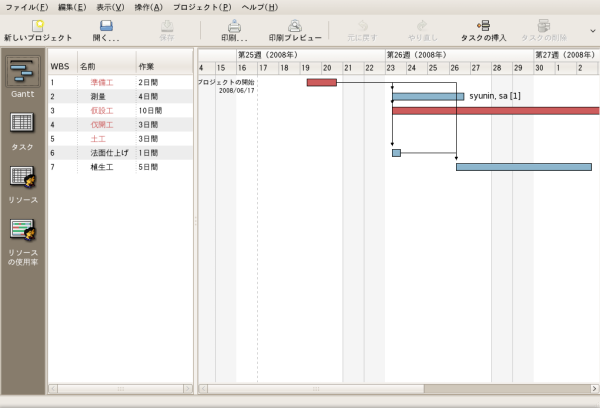
Task: Click the syunin, sa [1] resource label
Action: click(495, 96)
